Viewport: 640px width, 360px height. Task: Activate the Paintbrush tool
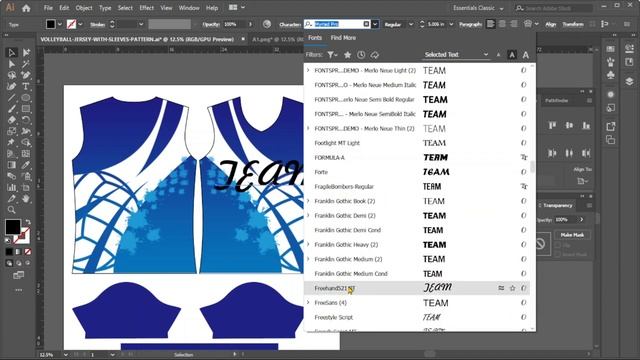(11, 109)
